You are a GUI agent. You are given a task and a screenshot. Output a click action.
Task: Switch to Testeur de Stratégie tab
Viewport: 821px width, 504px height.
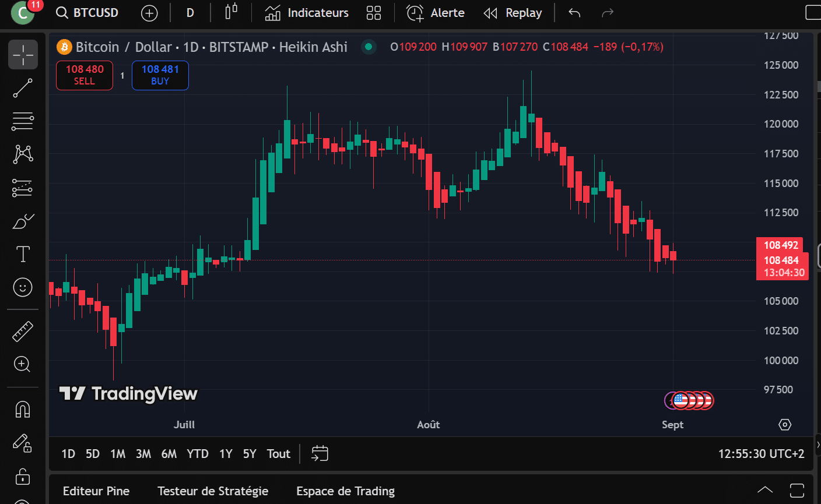coord(213,491)
